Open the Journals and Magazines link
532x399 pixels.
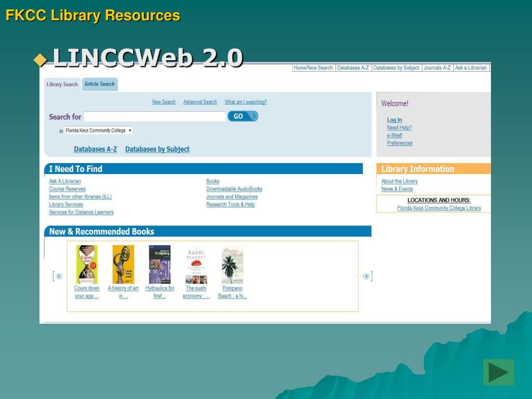coord(232,197)
